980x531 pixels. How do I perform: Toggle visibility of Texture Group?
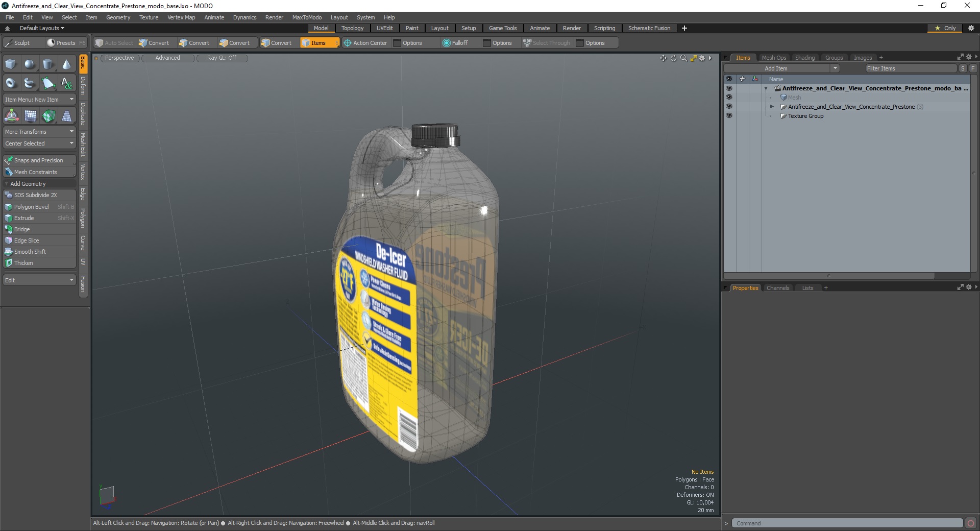pyautogui.click(x=729, y=116)
